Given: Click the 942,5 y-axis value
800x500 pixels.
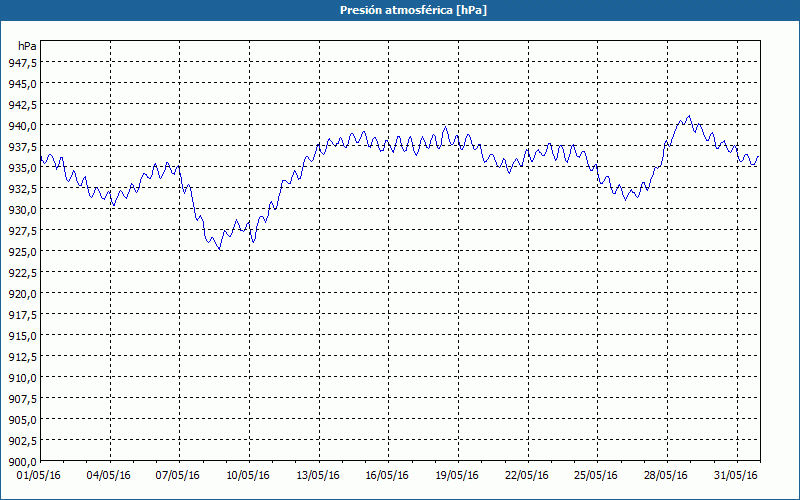Looking at the screenshot, I should tap(22, 104).
